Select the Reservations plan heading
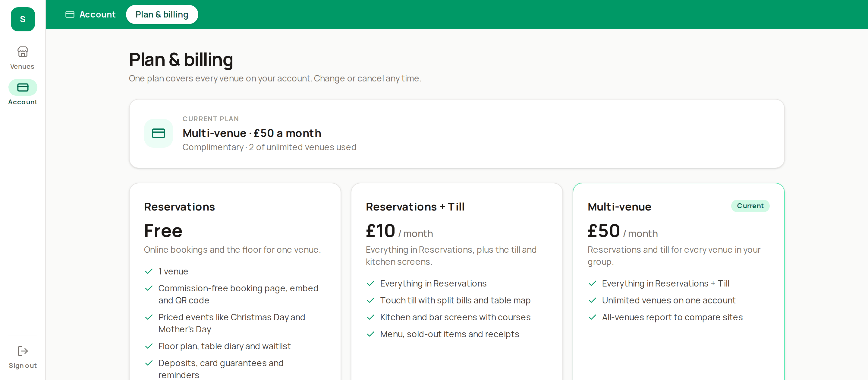 179,207
